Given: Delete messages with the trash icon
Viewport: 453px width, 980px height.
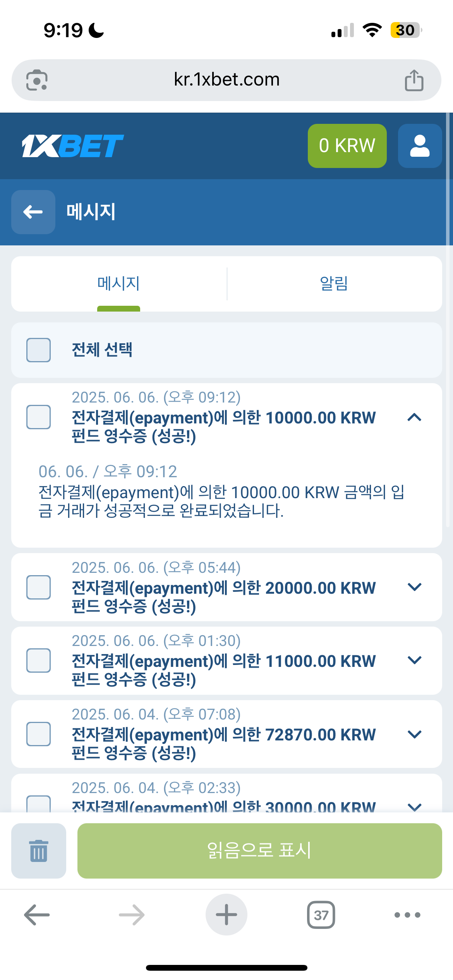Looking at the screenshot, I should tap(39, 851).
